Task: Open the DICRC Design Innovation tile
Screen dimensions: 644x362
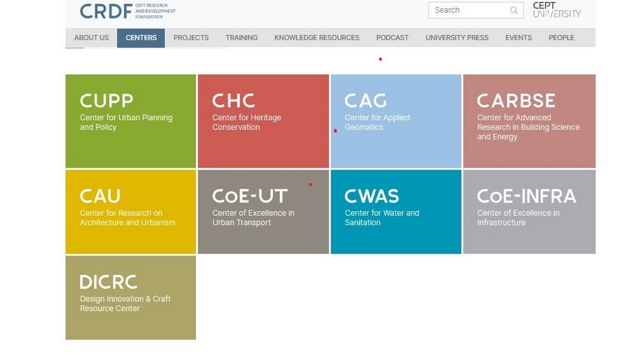Action: (131, 297)
